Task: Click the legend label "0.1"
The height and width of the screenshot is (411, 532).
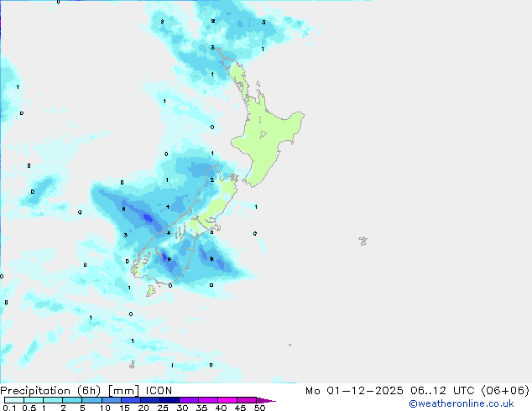Action: coord(9,408)
